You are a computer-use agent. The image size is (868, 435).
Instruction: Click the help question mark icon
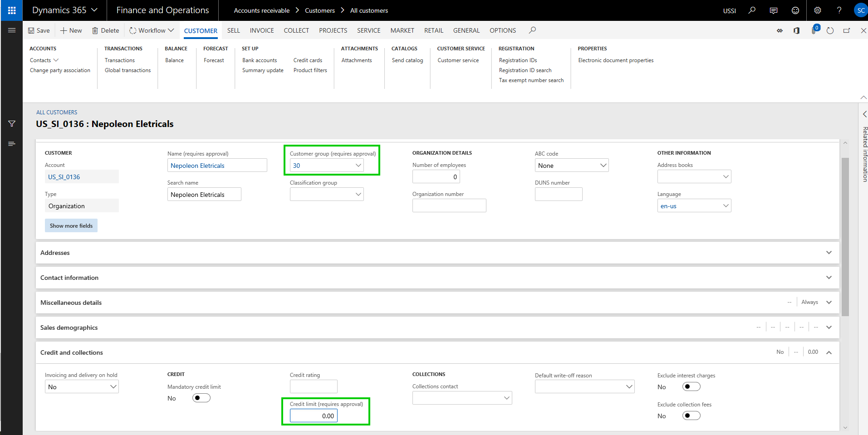tap(839, 10)
